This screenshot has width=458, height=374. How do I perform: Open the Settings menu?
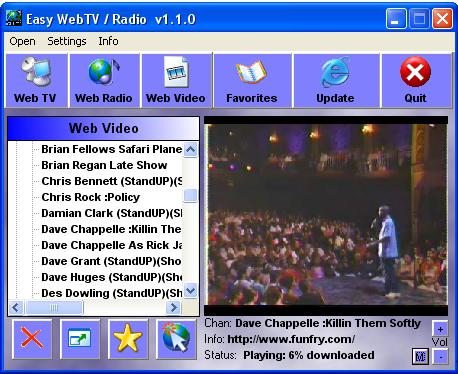(67, 41)
